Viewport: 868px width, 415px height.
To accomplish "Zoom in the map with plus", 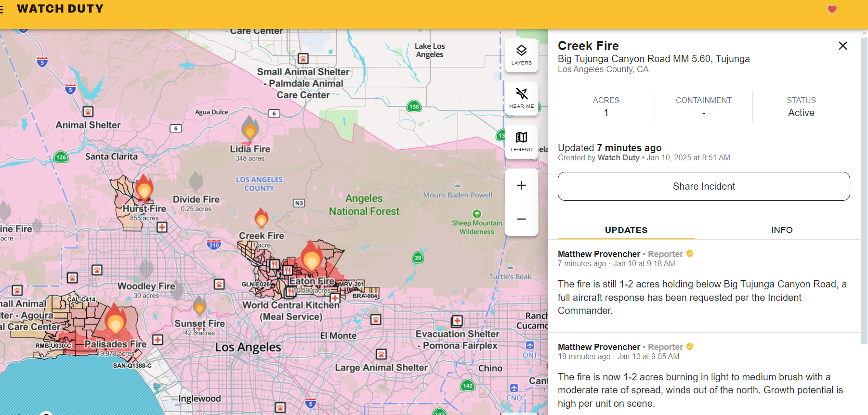I will [521, 185].
